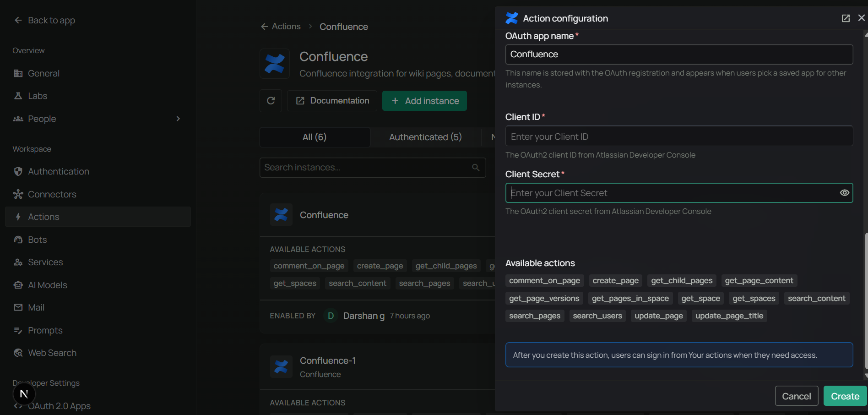This screenshot has height=415, width=868.
Task: Open Authentication in the sidebar
Action: (x=98, y=171)
